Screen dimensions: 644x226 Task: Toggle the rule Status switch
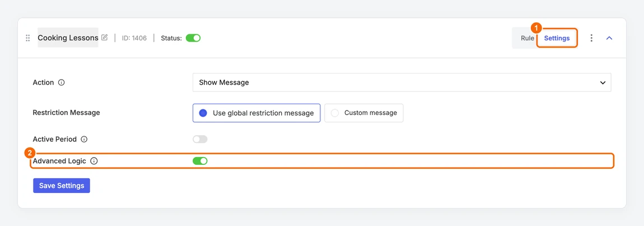click(193, 38)
